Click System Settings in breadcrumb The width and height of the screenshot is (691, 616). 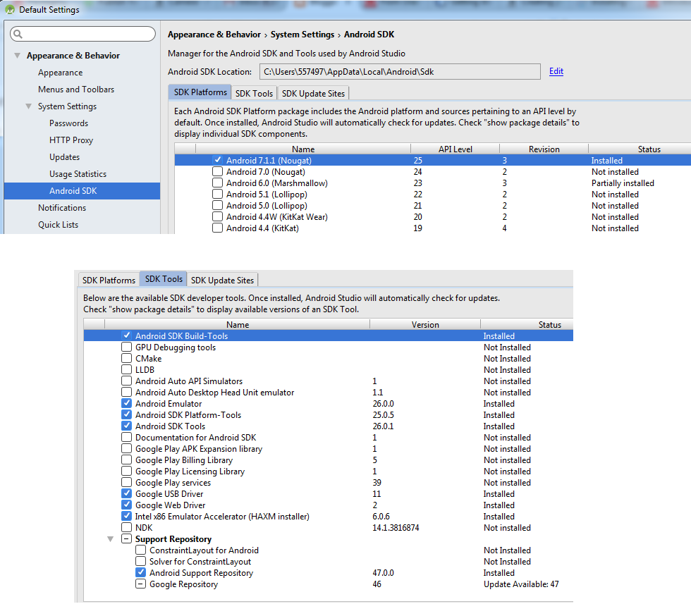point(302,35)
